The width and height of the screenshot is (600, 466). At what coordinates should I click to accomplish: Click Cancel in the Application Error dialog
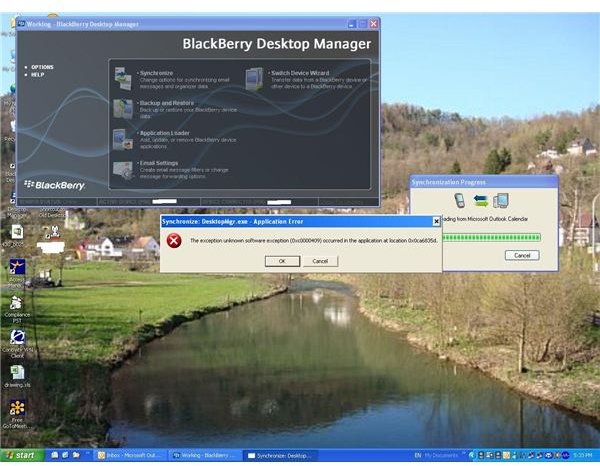click(x=320, y=261)
